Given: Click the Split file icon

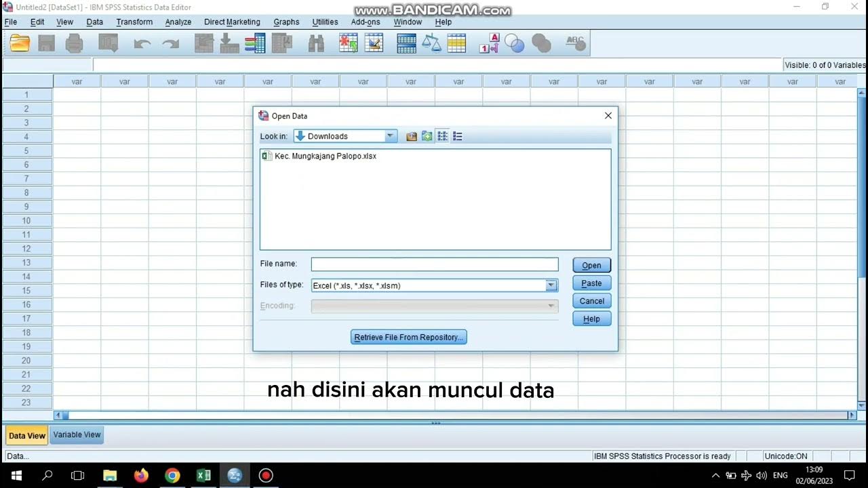Looking at the screenshot, I should (406, 43).
